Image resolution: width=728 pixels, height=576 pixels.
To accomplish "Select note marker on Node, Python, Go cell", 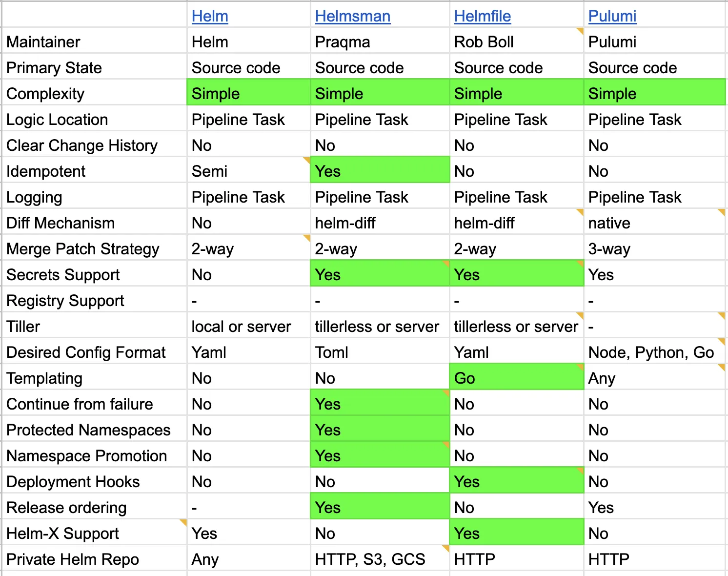I will (x=721, y=342).
